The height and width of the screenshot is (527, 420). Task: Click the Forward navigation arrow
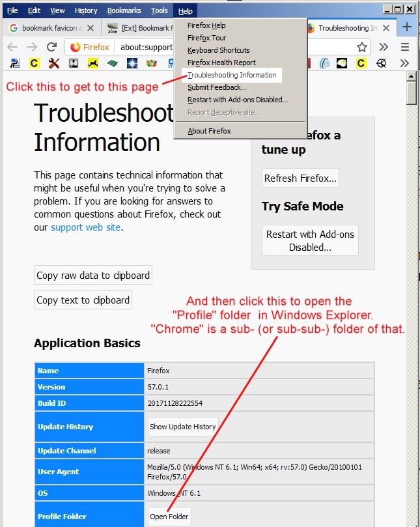point(32,47)
